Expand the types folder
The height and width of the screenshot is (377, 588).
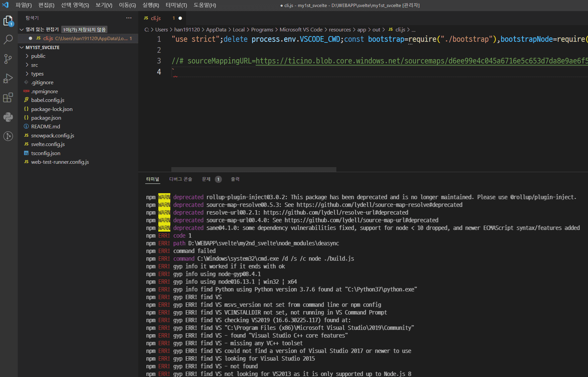(37, 74)
